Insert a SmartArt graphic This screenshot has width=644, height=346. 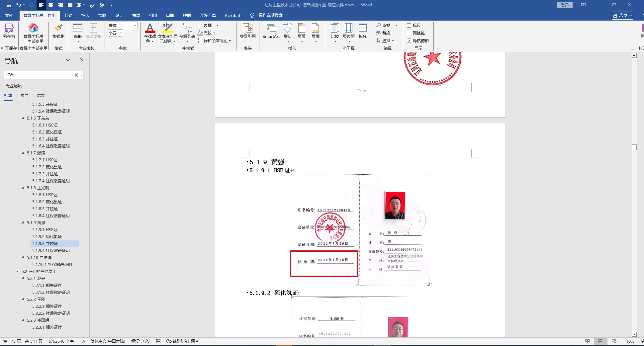coord(271,31)
